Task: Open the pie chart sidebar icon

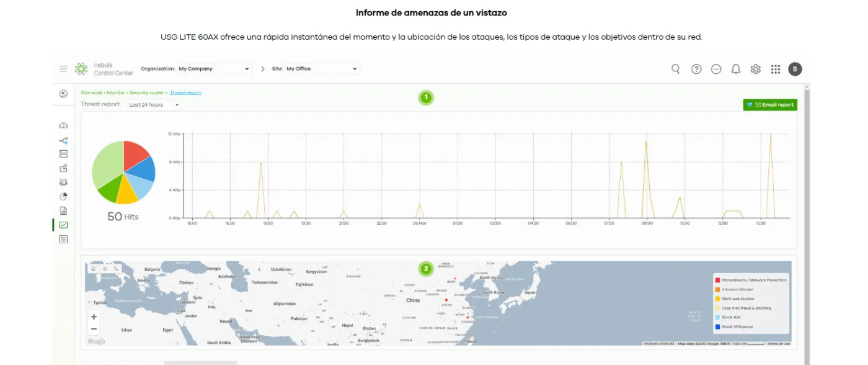Action: [63, 196]
